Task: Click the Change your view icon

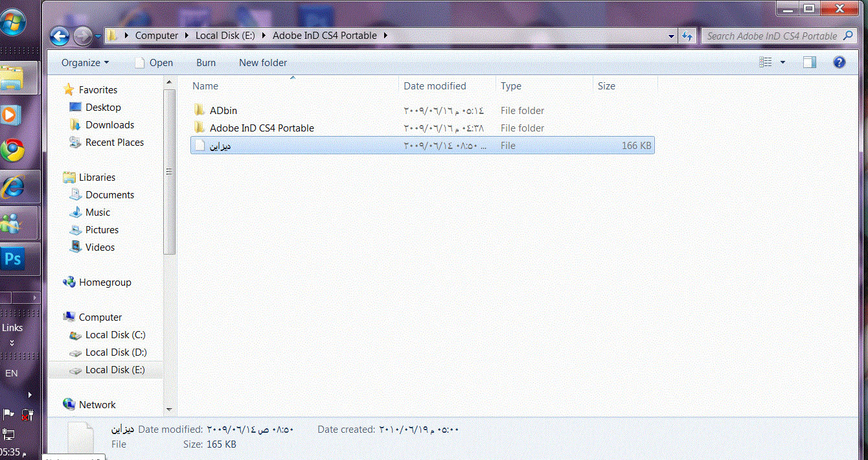Action: pyautogui.click(x=766, y=62)
